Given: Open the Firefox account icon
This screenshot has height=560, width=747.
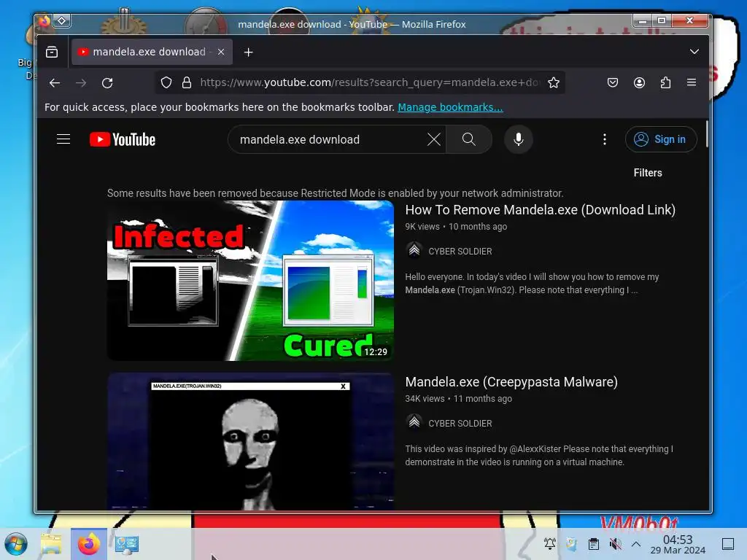Looking at the screenshot, I should [639, 83].
